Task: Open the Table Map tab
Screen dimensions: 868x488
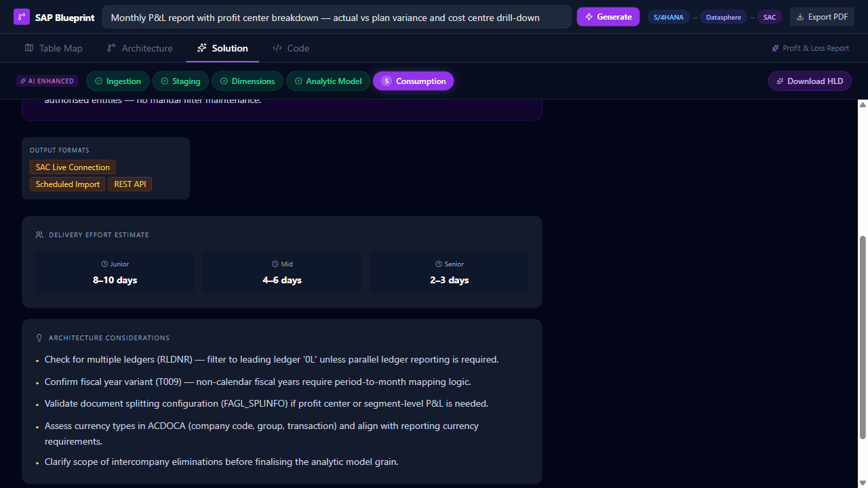Action: [54, 48]
